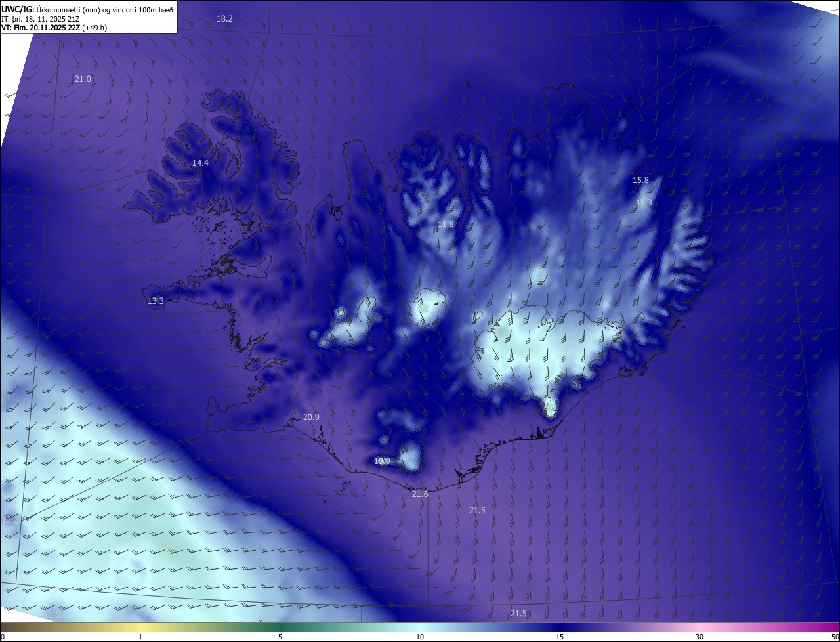Click the 'IT: þri. 18. 11. 2025 21Z' line

tap(40, 18)
